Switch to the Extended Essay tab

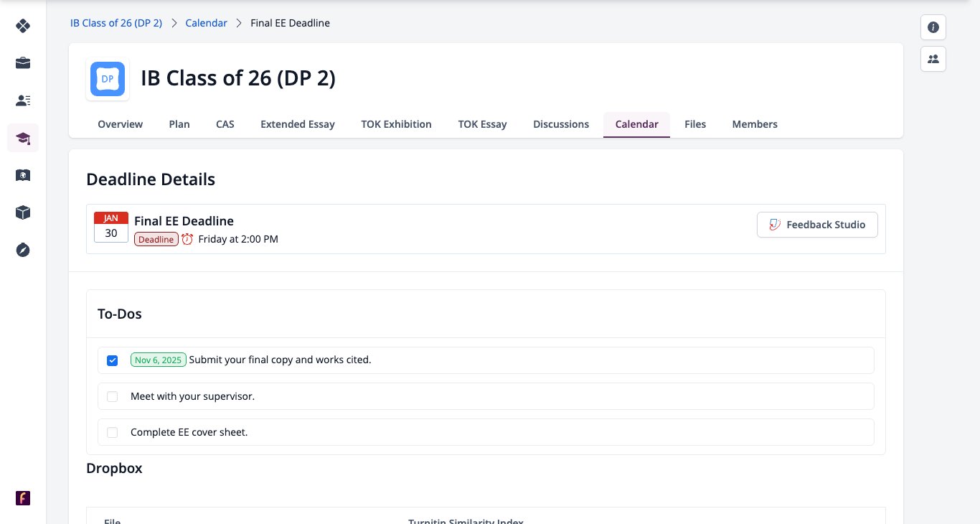pyautogui.click(x=298, y=124)
